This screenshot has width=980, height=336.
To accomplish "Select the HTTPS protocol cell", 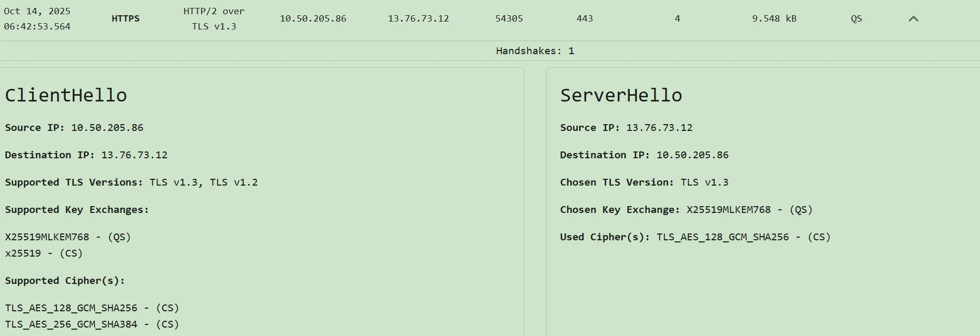I will click(x=125, y=18).
